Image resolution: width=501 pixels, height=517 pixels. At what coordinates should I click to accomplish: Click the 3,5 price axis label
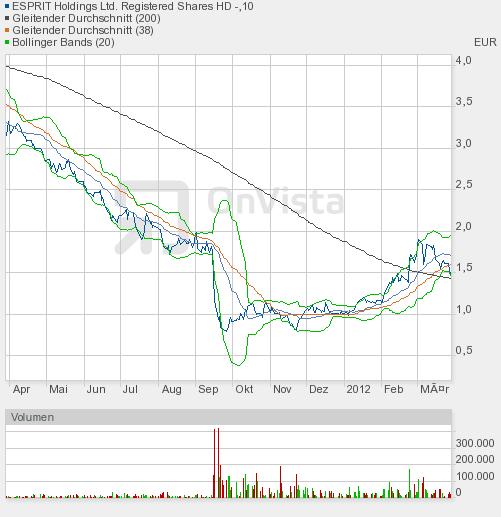pyautogui.click(x=464, y=102)
